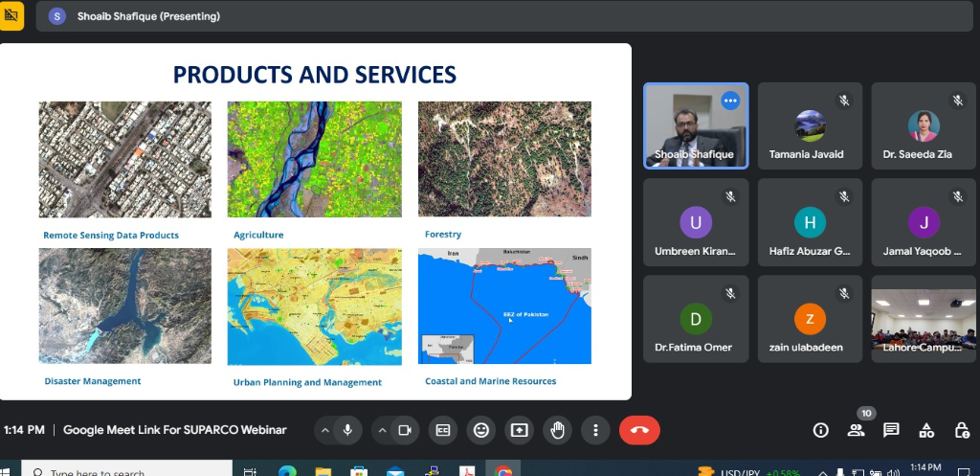Click the Windows search box in taskbar

coord(127,469)
